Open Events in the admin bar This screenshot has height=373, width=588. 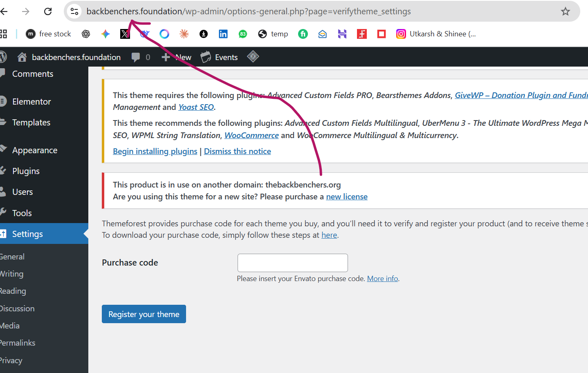(219, 57)
